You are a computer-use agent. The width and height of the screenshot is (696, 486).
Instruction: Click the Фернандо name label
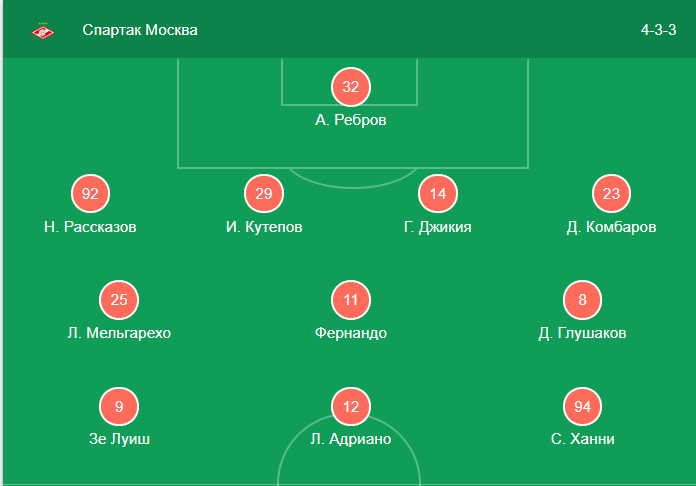351,333
